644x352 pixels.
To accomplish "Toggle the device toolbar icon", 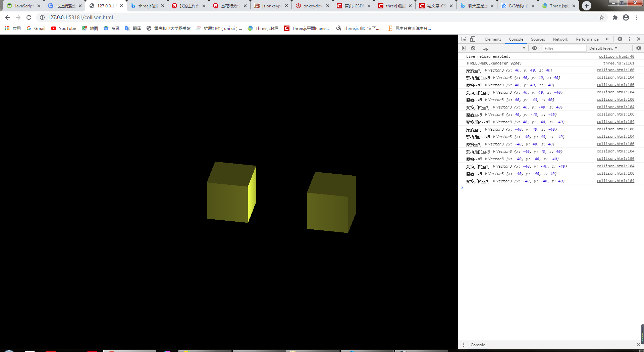I will pos(473,39).
